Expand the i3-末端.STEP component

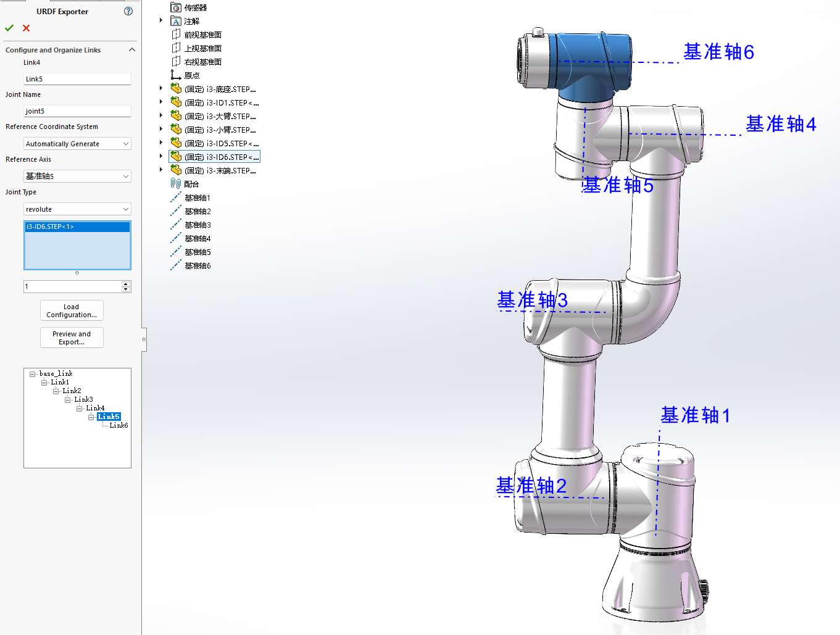click(x=161, y=170)
